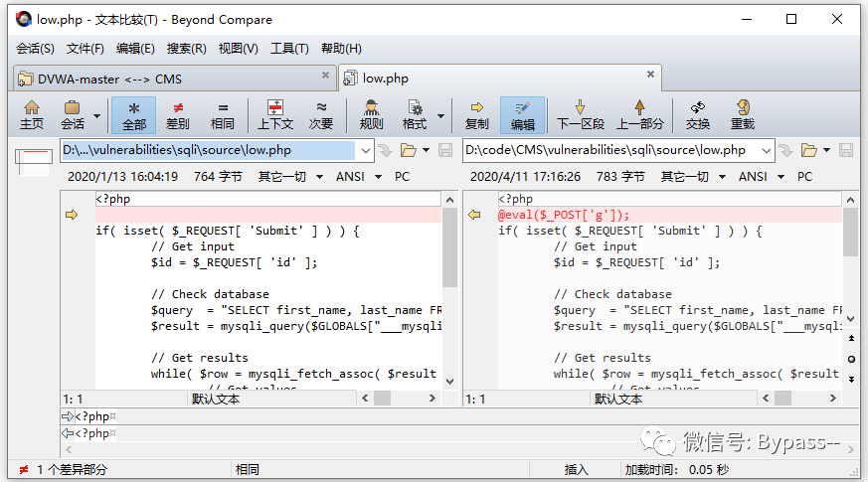Switch to DVWA-master <--> CMS tab
The height and width of the screenshot is (482, 868).
(174, 80)
